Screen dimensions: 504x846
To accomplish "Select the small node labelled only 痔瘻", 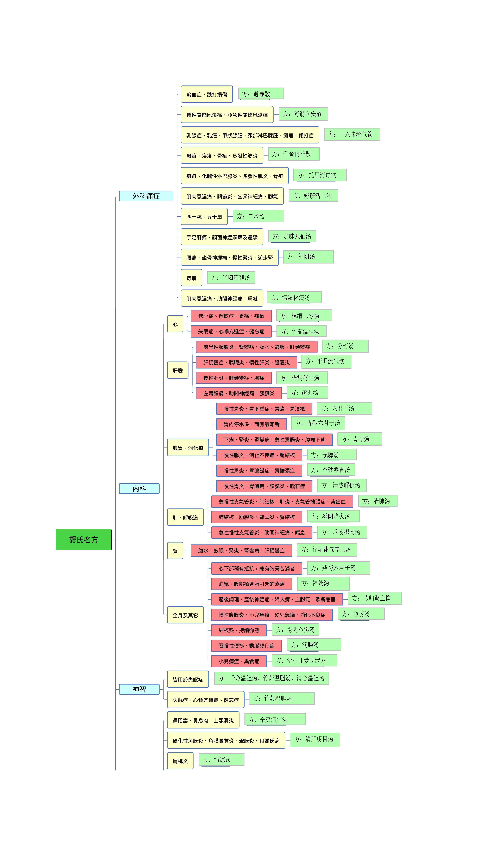I will [x=192, y=278].
